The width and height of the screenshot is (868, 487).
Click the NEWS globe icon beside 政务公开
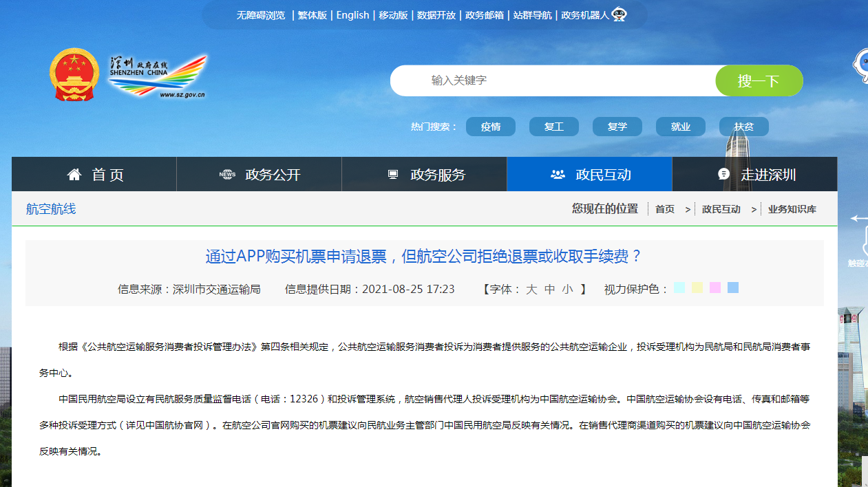pos(227,175)
